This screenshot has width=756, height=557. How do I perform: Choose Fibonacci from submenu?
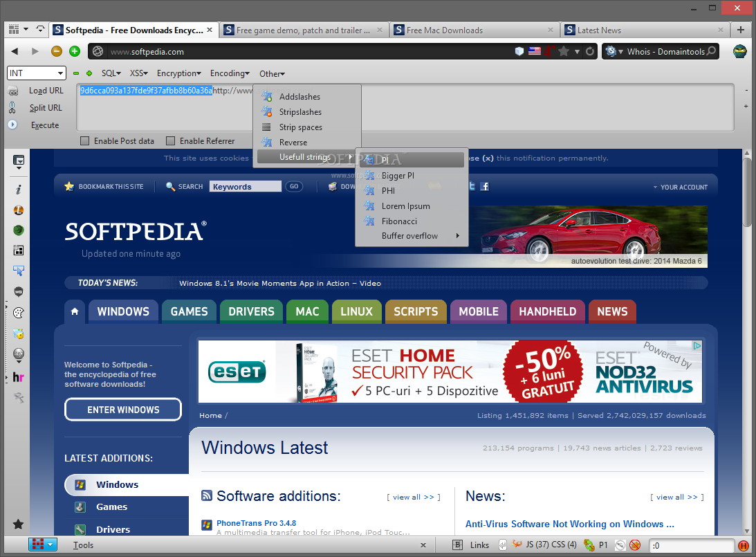click(x=412, y=221)
